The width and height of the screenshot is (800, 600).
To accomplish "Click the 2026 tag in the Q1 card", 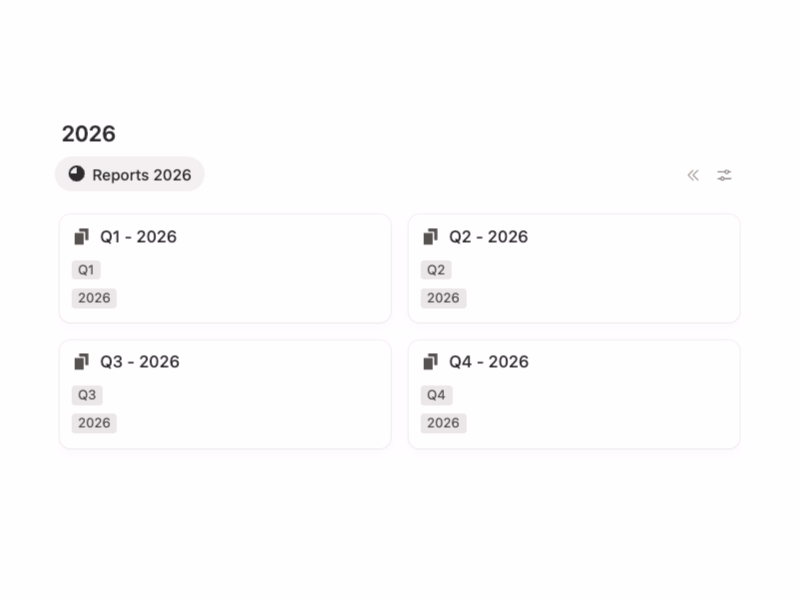I will click(94, 298).
